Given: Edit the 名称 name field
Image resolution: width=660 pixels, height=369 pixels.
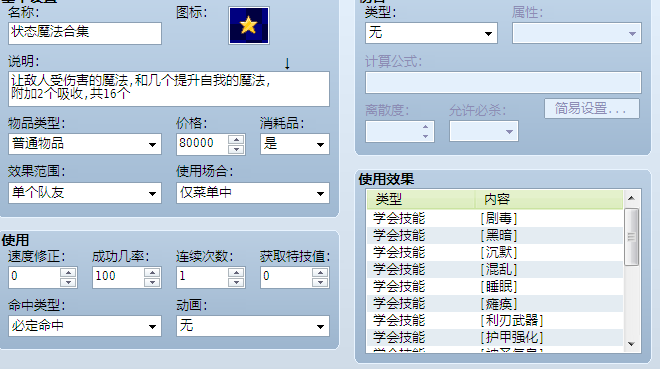Looking at the screenshot, I should (x=85, y=33).
